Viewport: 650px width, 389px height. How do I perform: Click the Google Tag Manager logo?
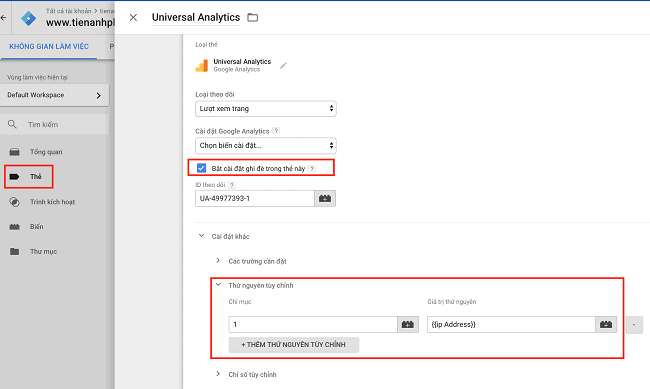click(x=28, y=18)
